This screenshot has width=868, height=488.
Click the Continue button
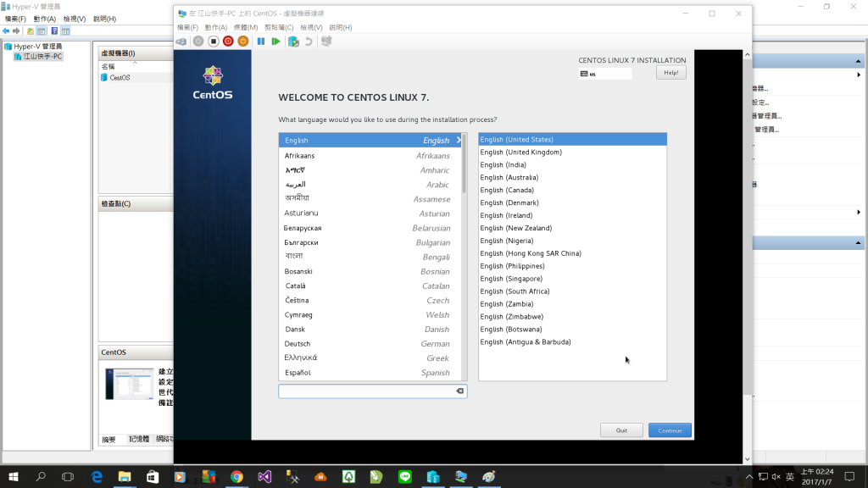(670, 430)
